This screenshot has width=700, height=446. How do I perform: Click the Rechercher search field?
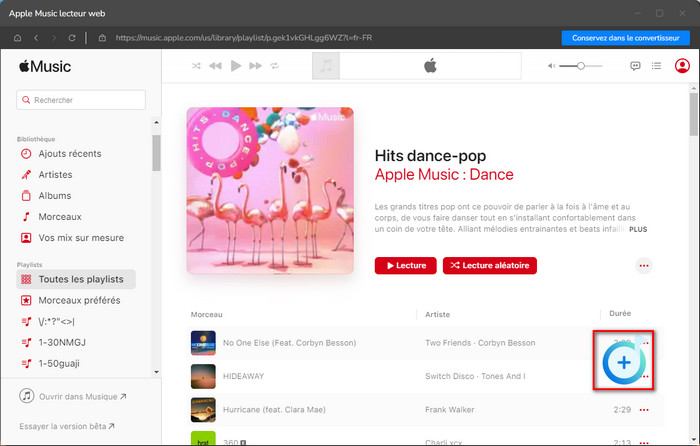tap(81, 100)
